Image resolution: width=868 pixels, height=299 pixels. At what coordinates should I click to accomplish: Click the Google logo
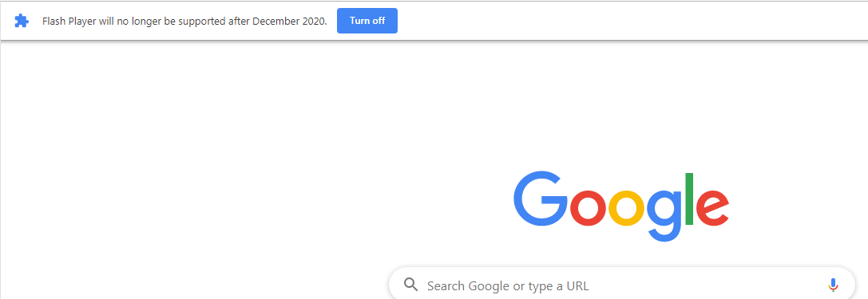point(621,207)
